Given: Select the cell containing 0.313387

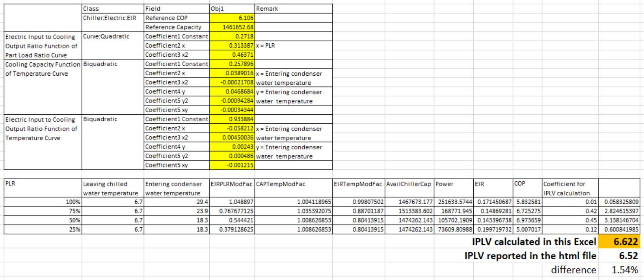Looking at the screenshot, I should coord(232,45).
